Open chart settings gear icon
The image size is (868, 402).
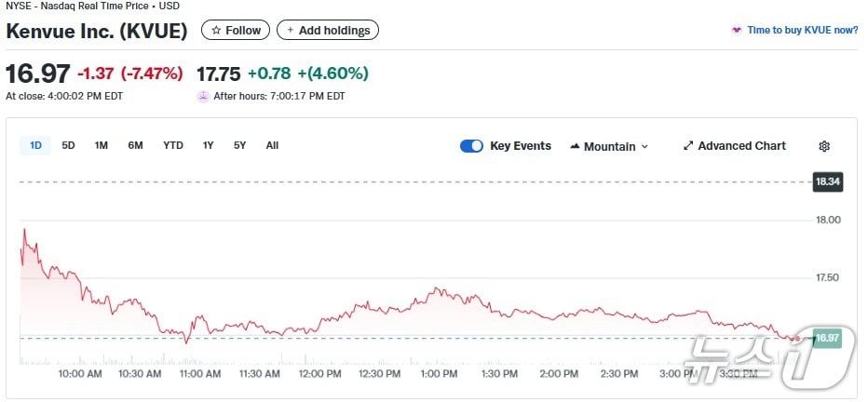(x=824, y=146)
